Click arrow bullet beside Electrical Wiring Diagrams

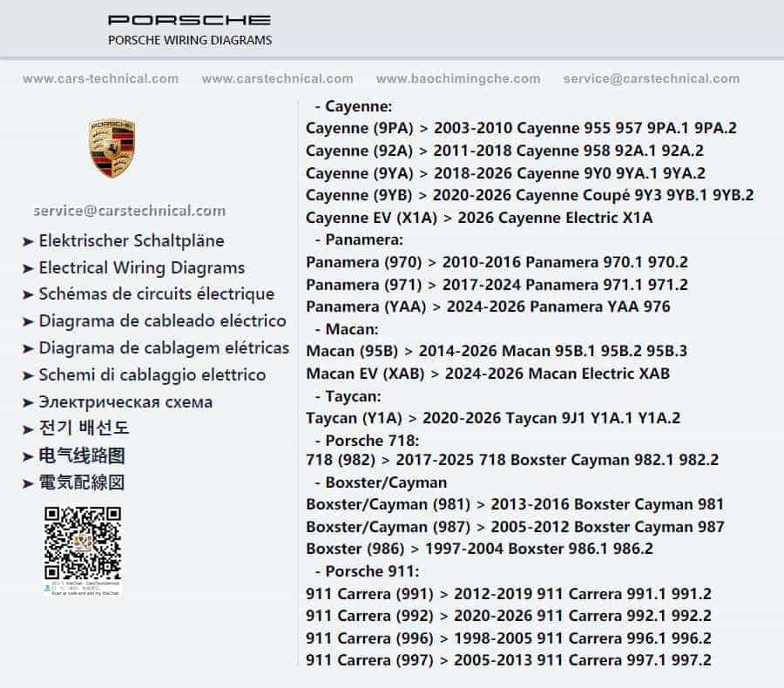click(28, 269)
